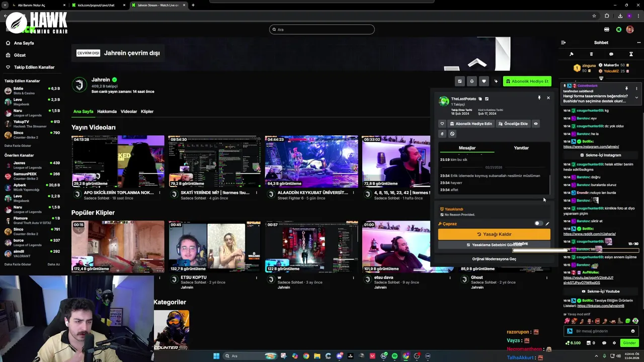Click the channel points 6.100 icon
The height and width of the screenshot is (362, 644).
click(573, 343)
